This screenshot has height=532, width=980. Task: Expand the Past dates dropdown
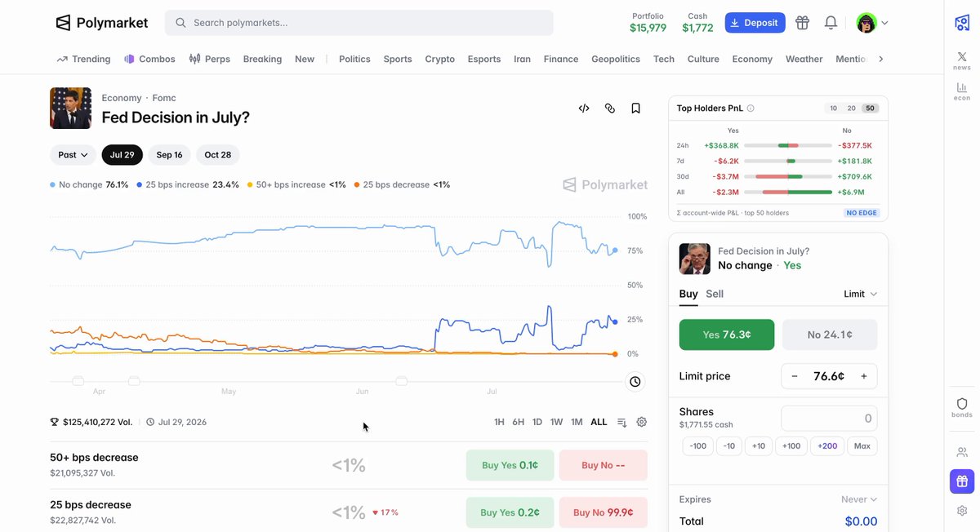tap(73, 155)
